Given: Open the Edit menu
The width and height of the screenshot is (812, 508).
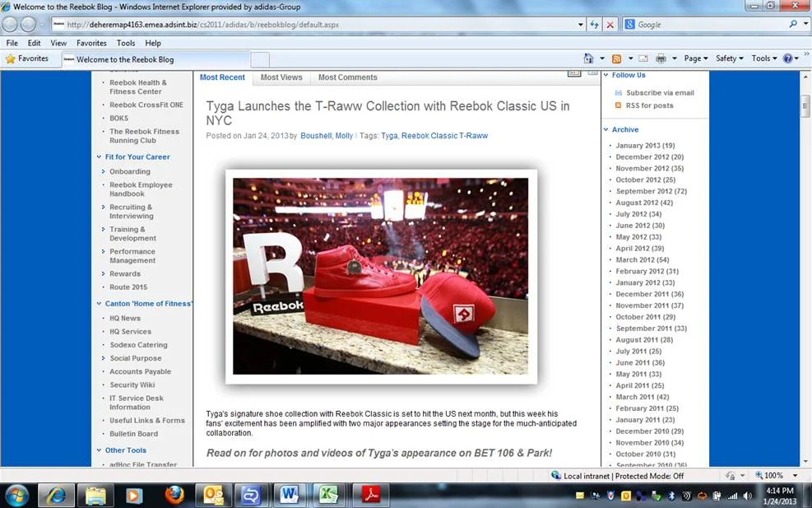Looking at the screenshot, I should pyautogui.click(x=35, y=43).
